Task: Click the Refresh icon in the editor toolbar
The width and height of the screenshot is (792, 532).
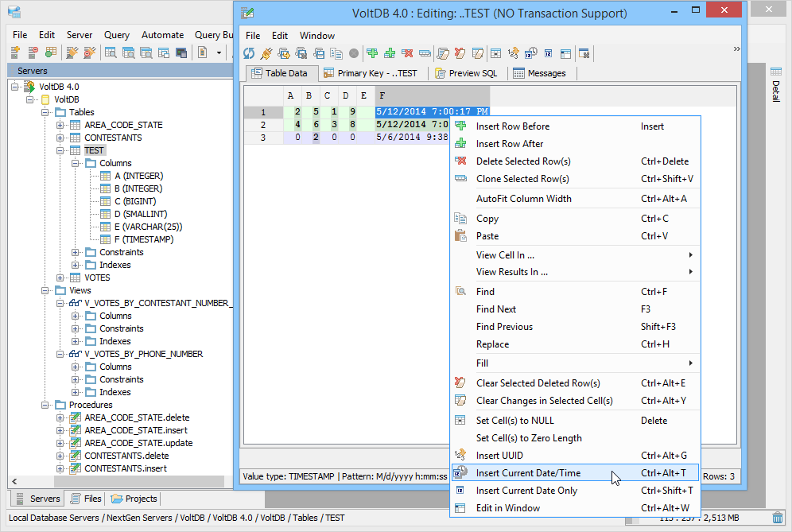Action: coord(249,53)
